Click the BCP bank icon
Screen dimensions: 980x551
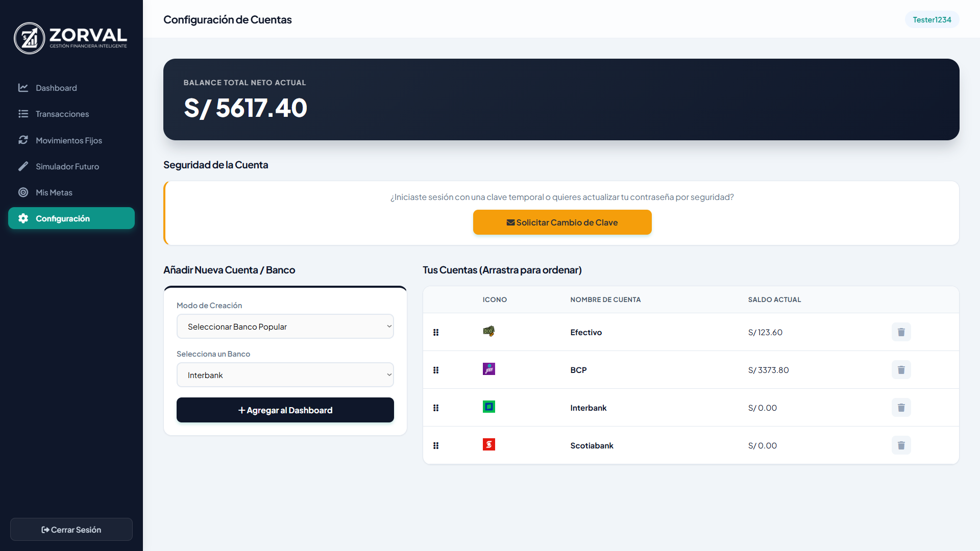[488, 369]
